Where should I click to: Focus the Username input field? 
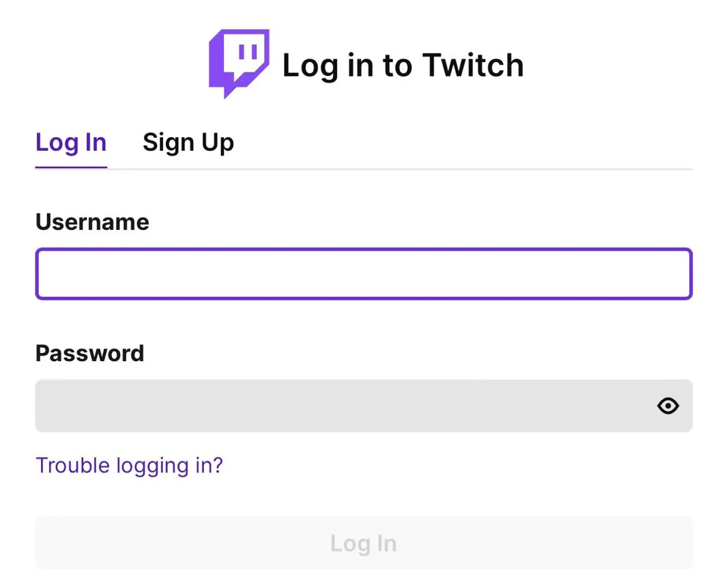tap(364, 274)
